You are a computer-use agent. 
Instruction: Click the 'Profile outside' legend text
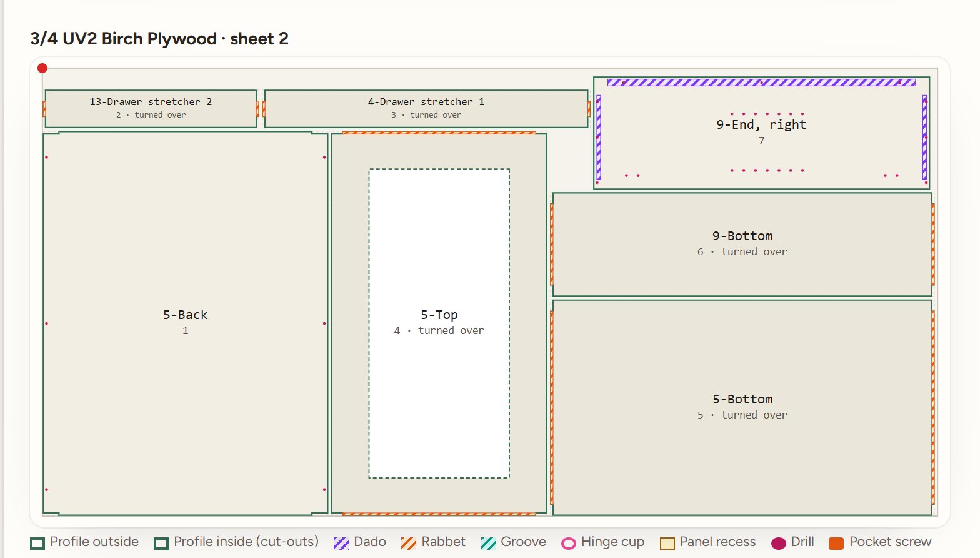[94, 542]
